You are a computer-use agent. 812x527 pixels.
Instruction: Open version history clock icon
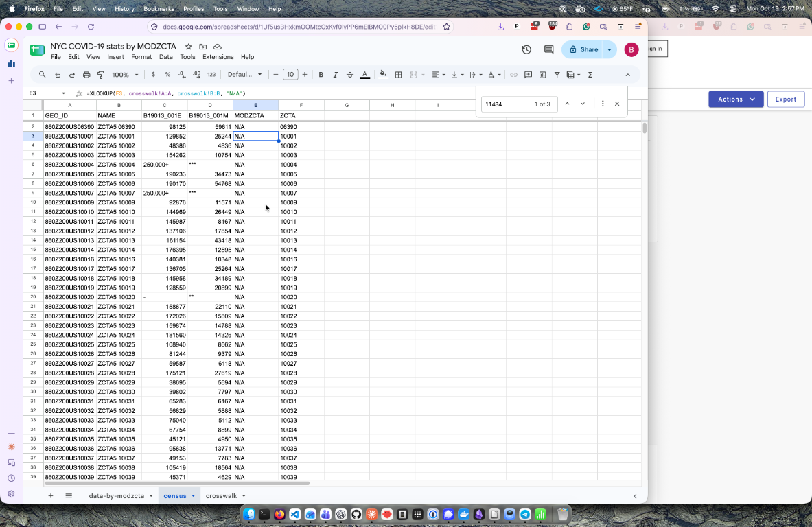point(526,49)
